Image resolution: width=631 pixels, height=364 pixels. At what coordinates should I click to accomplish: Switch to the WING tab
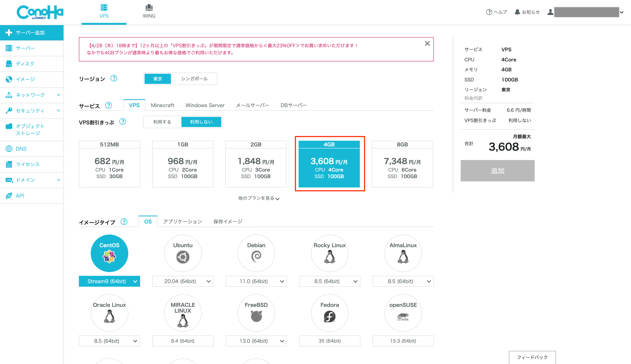(x=149, y=11)
